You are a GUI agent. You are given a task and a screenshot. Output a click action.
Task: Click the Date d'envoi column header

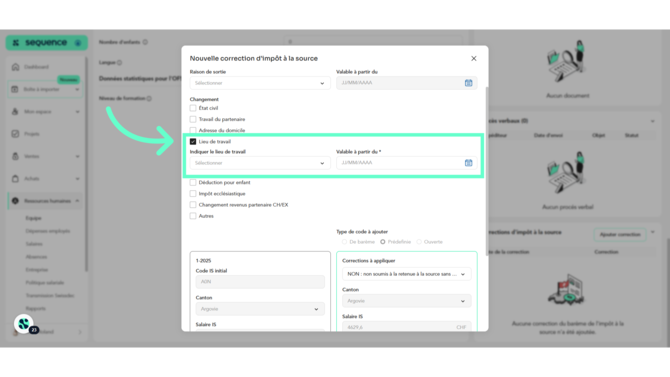(548, 135)
